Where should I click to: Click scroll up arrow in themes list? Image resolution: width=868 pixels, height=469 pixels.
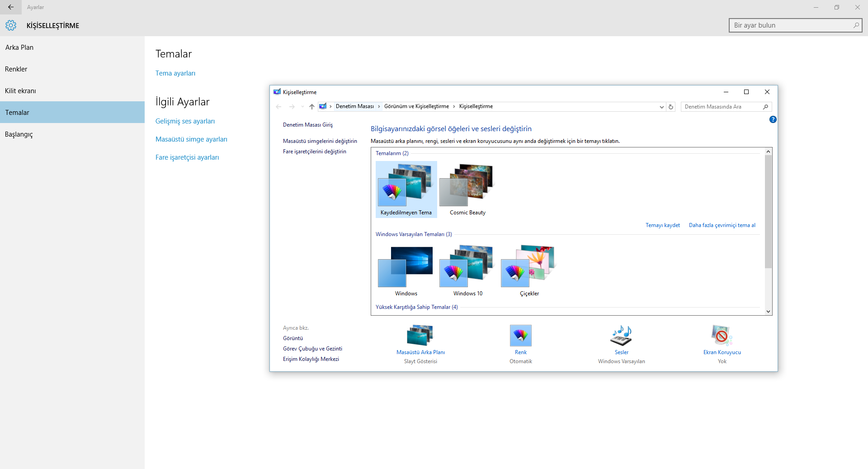coord(768,152)
